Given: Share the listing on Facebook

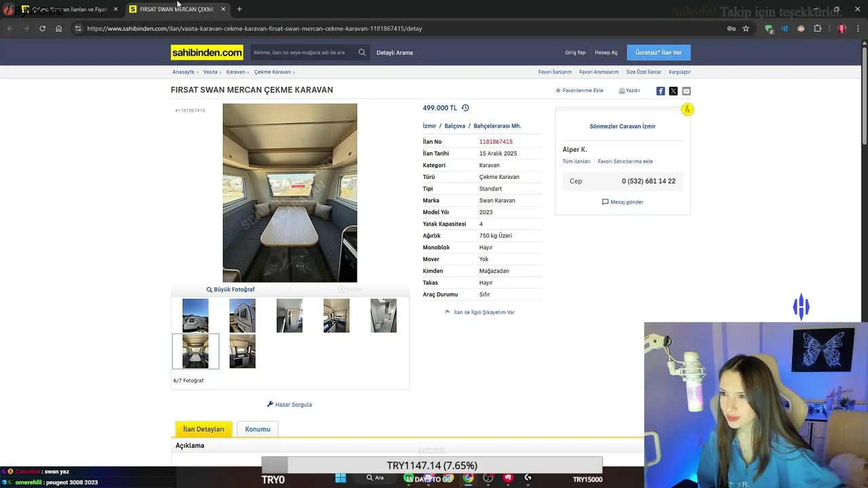Looking at the screenshot, I should coord(660,91).
